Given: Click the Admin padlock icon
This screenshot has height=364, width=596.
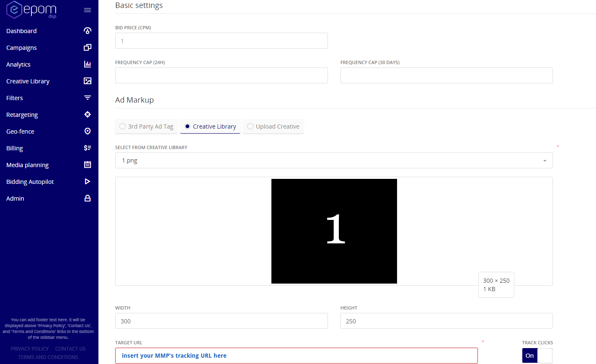Looking at the screenshot, I should (88, 198).
